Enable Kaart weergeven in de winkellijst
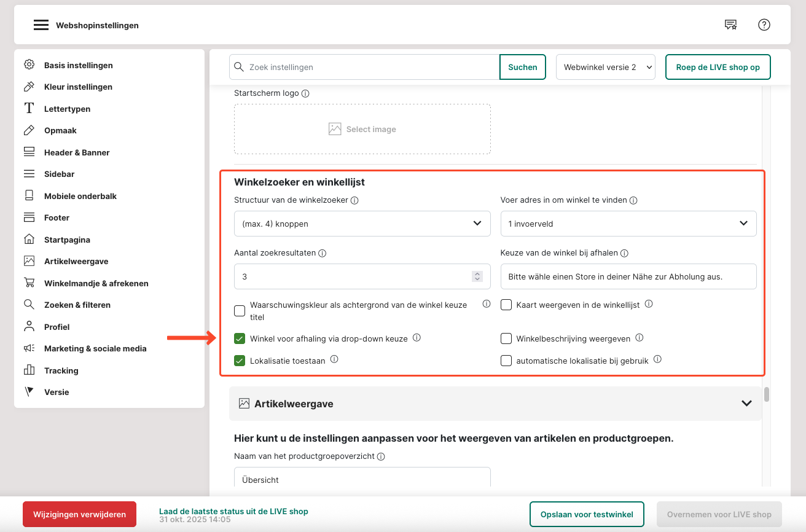This screenshot has height=532, width=806. click(506, 305)
